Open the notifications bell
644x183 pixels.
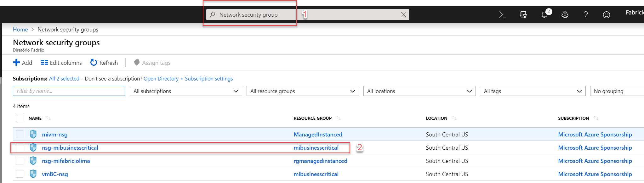[544, 15]
